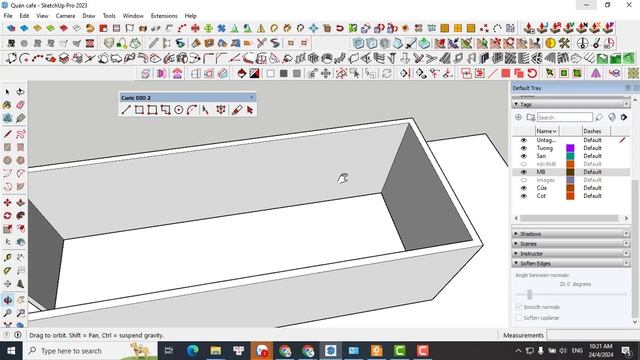Choose the Rectangle tool in left toolbar
Screen dimensions: 640x360
point(7,147)
